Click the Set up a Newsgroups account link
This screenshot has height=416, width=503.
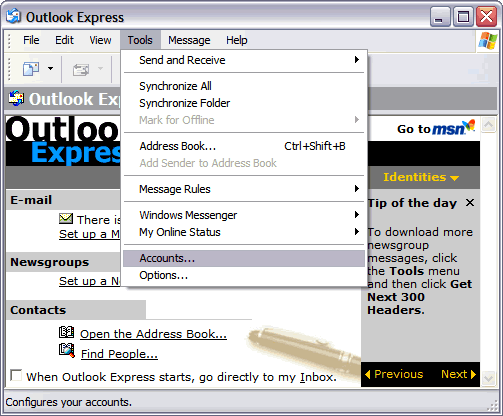pos(89,281)
